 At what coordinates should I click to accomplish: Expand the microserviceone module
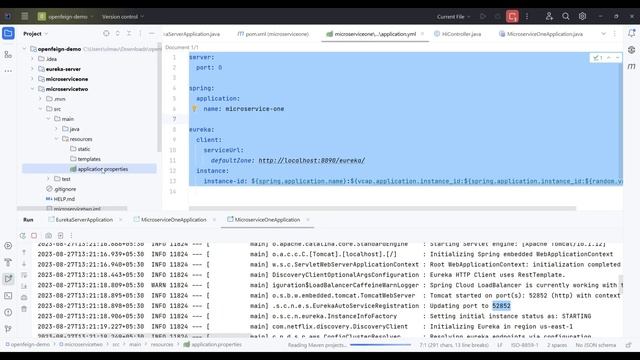coord(33,79)
